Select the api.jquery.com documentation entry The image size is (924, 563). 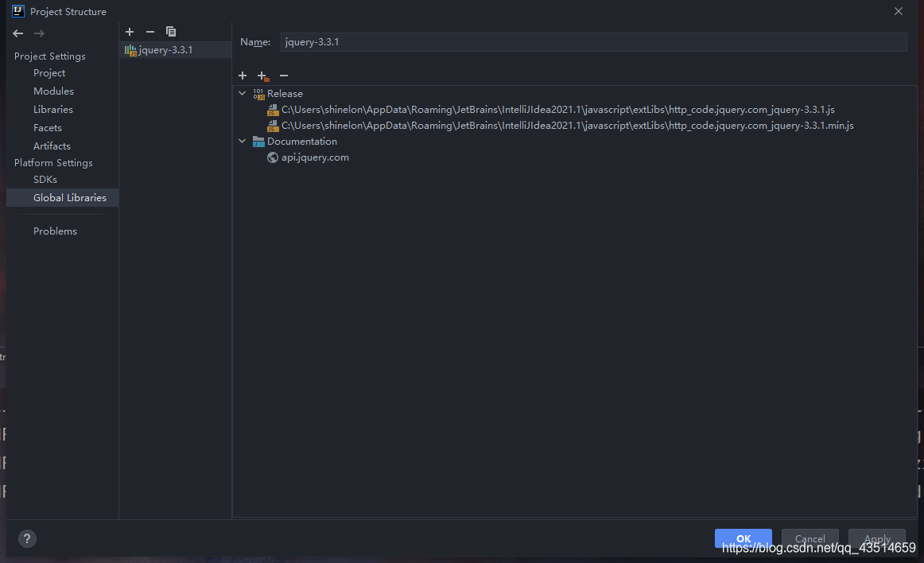[x=315, y=157]
